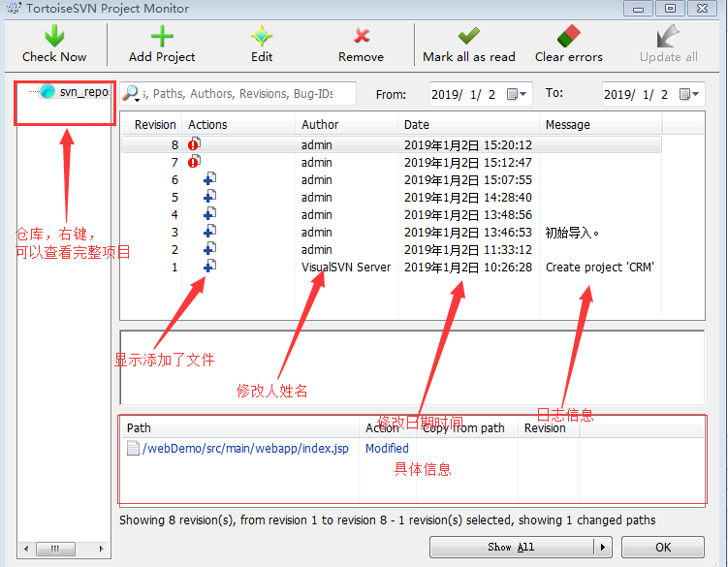The width and height of the screenshot is (728, 567).
Task: Click the added action icon of revision 6
Action: [209, 179]
